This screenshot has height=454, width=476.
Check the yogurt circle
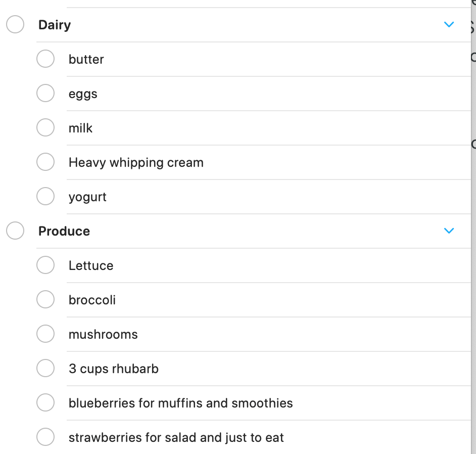45,197
